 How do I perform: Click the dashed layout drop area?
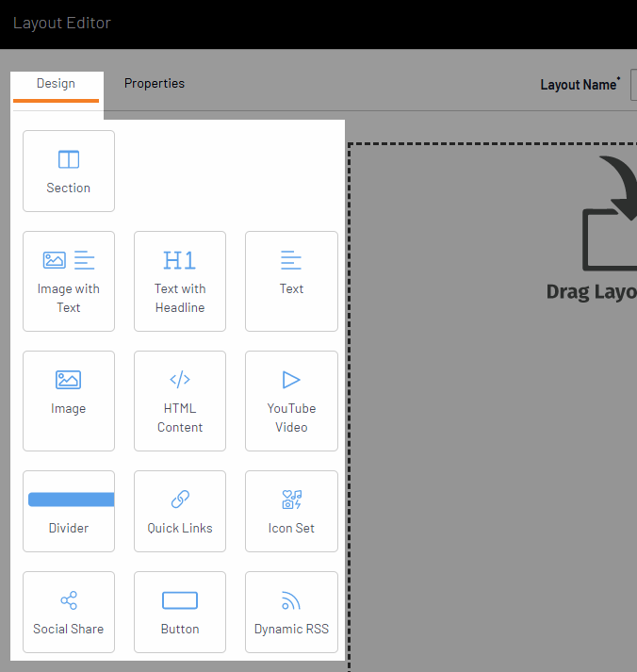[x=490, y=471]
